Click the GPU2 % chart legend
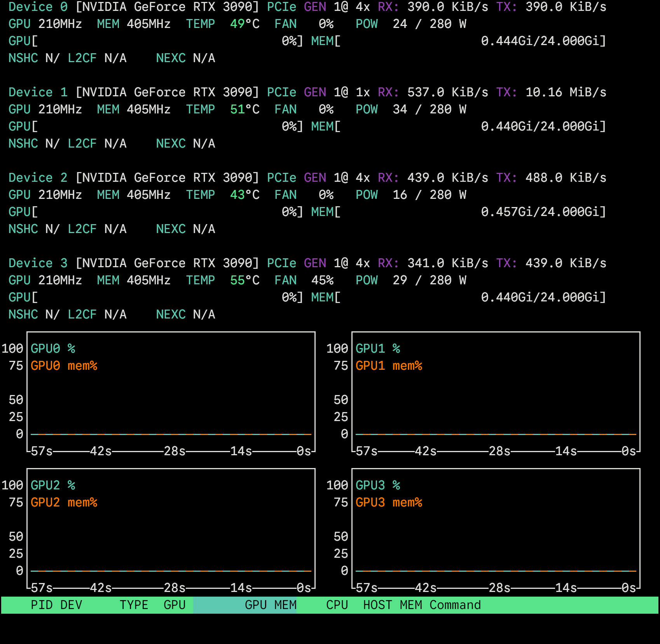This screenshot has width=660, height=644. tap(53, 485)
